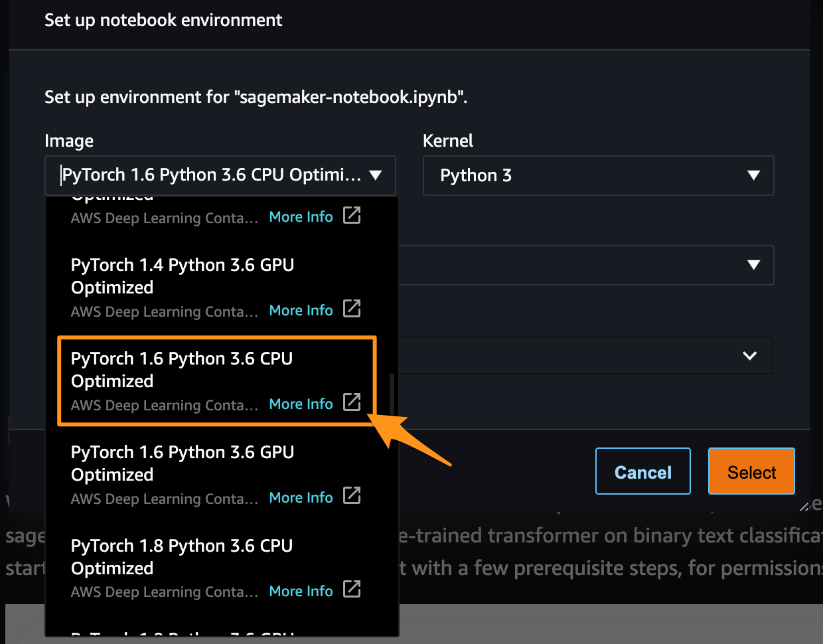
Task: Open external link icon for PyTorch 1.6 CPU
Action: tap(352, 402)
